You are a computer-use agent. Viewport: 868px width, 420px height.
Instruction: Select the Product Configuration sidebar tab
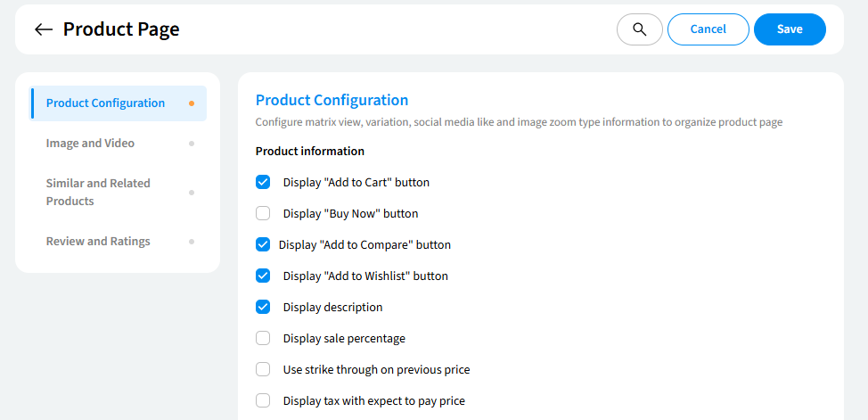[x=105, y=103]
